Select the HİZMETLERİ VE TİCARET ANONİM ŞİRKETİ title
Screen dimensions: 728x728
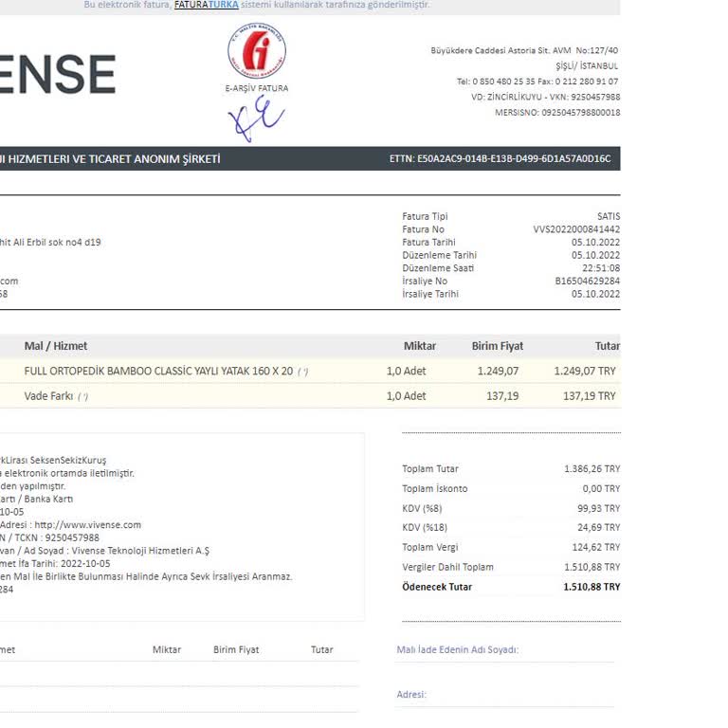tap(110, 159)
